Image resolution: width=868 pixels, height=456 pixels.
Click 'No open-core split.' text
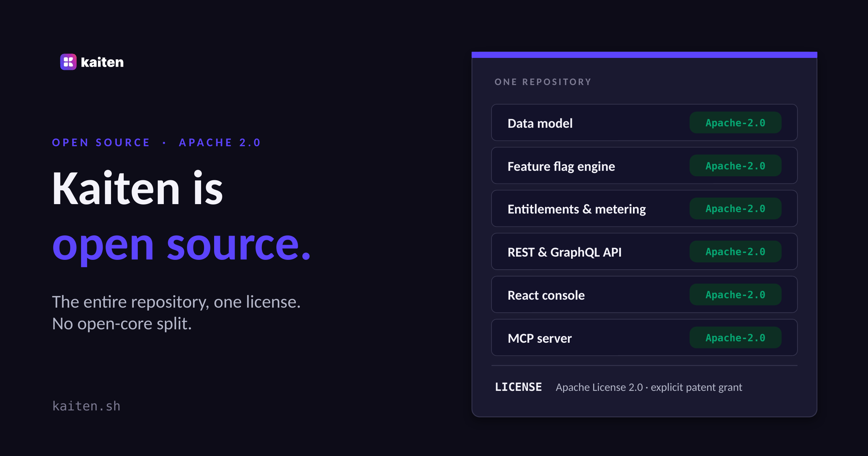(x=122, y=324)
